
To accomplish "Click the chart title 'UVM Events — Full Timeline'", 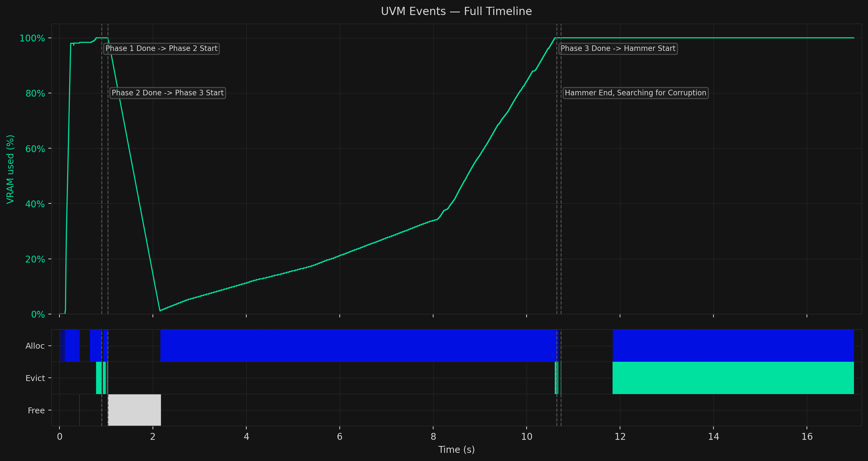I will click(x=456, y=11).
